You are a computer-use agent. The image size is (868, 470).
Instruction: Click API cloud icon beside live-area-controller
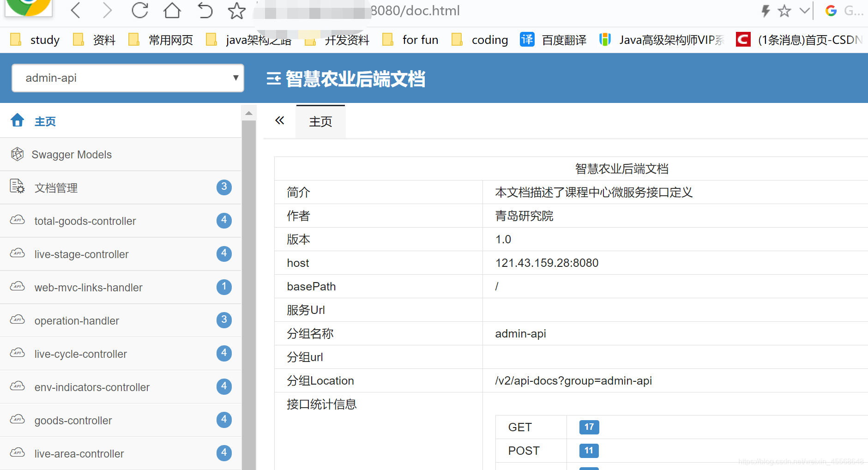pyautogui.click(x=18, y=452)
